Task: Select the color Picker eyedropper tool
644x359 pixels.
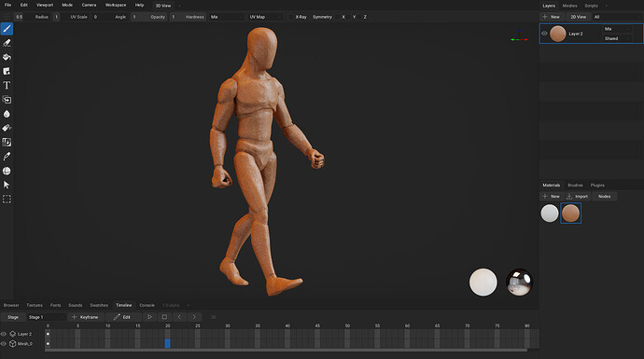Action: click(7, 157)
